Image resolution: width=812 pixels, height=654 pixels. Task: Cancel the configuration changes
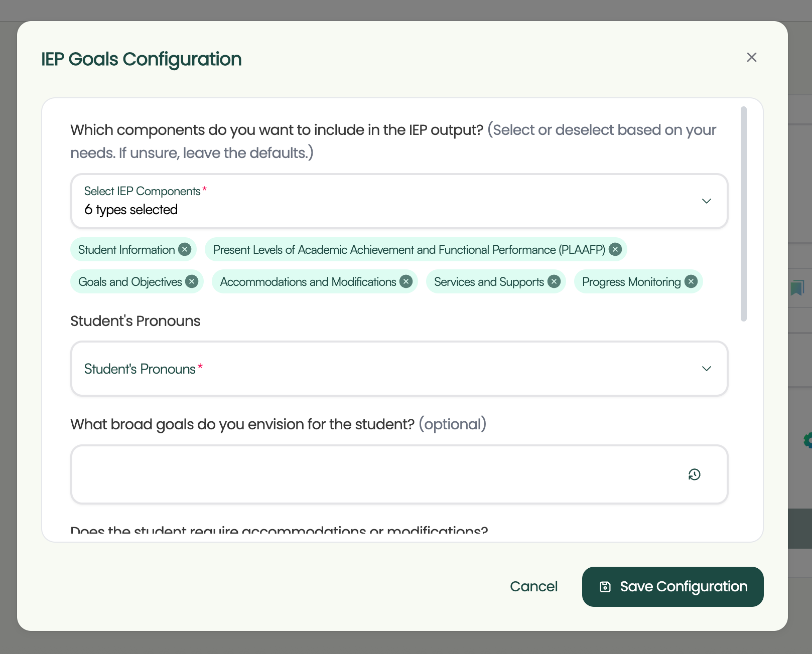[533, 586]
